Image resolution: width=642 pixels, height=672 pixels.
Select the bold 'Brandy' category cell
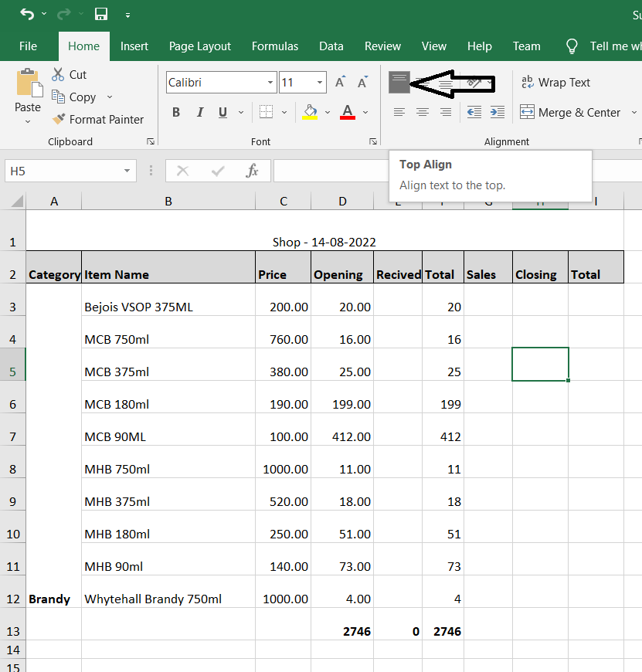[x=53, y=446]
